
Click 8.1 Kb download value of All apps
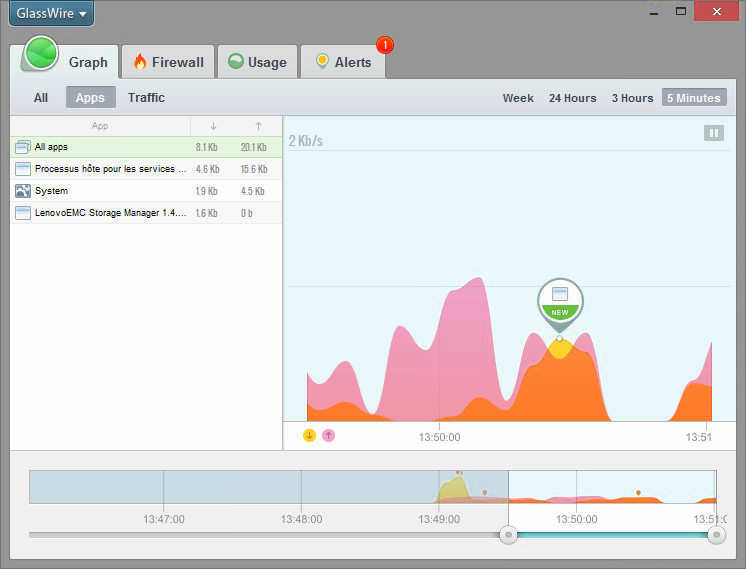click(x=206, y=147)
